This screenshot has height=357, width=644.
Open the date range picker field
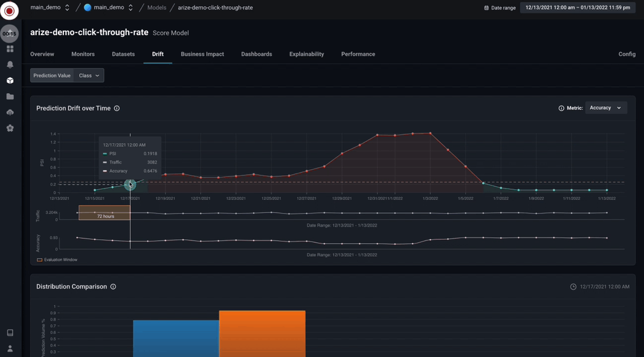pyautogui.click(x=578, y=7)
